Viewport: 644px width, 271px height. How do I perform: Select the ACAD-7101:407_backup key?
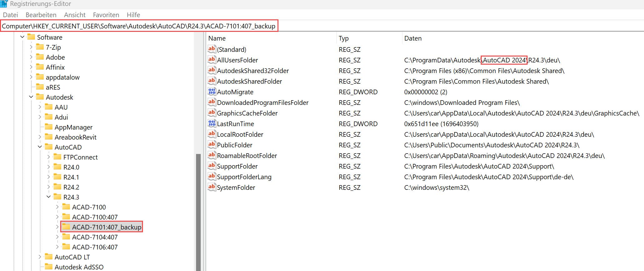point(106,227)
